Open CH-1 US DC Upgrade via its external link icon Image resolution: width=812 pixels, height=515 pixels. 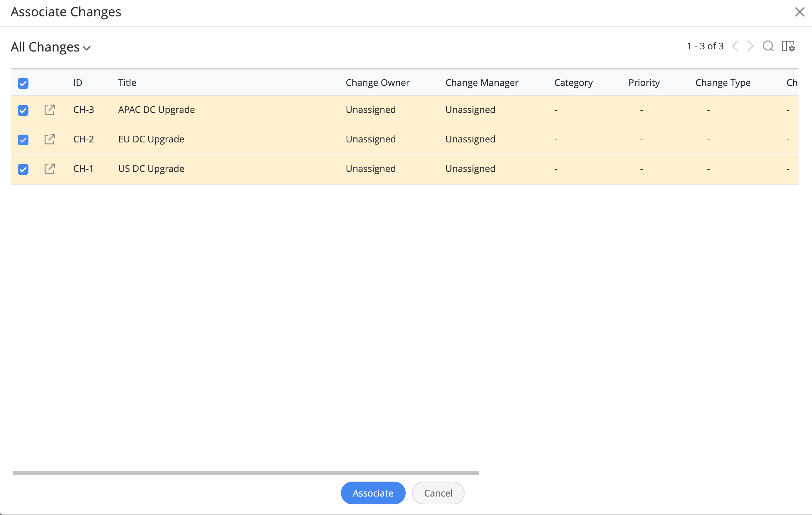pos(49,169)
